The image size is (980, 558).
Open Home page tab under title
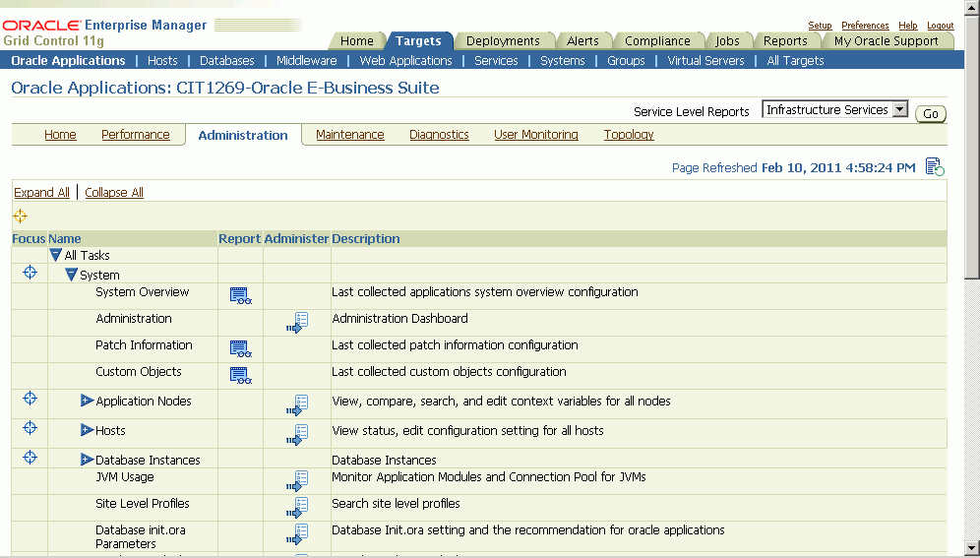[x=60, y=135]
